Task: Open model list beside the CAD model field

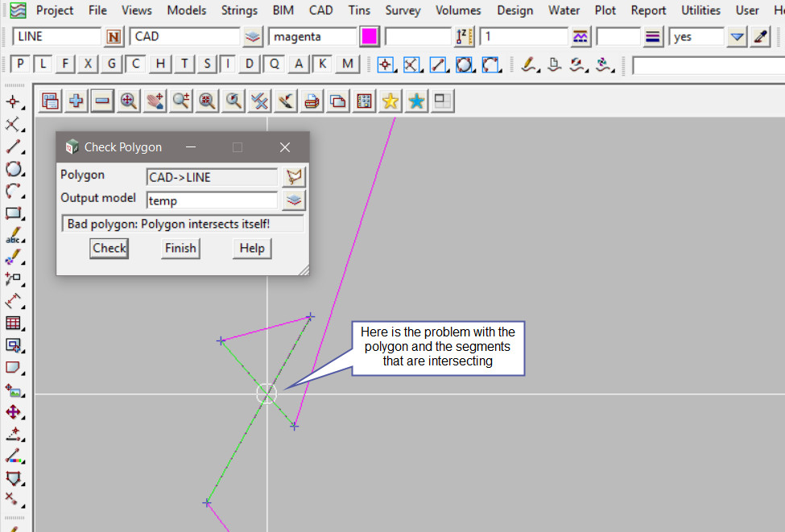Action: click(254, 37)
